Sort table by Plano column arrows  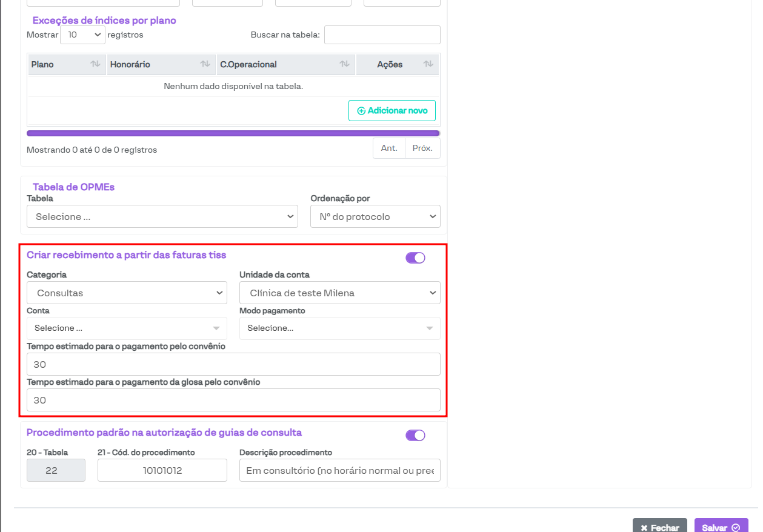[95, 64]
